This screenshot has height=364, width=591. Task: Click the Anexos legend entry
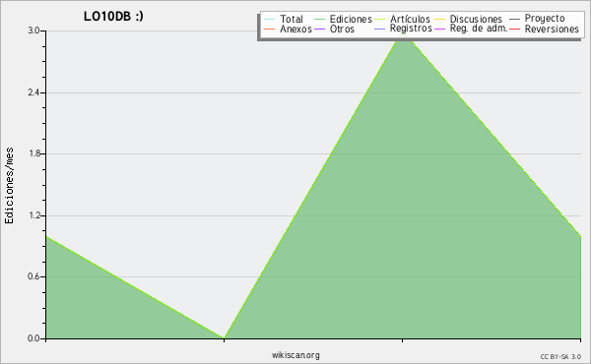coord(288,29)
